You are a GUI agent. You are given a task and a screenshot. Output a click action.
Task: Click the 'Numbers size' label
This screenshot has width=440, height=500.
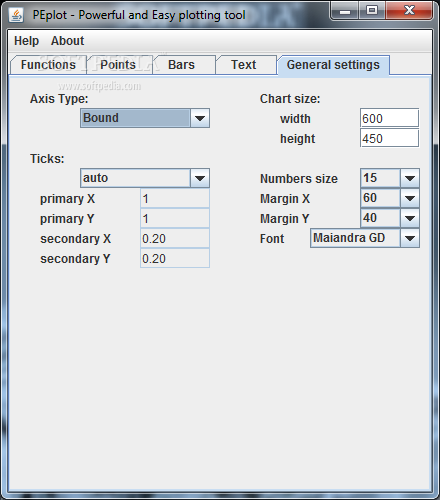299,179
